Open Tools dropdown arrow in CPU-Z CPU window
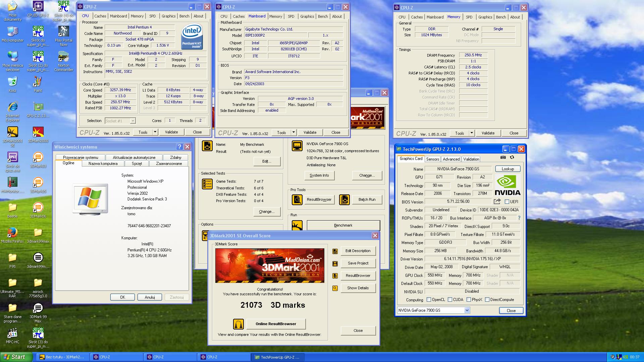 pos(155,132)
